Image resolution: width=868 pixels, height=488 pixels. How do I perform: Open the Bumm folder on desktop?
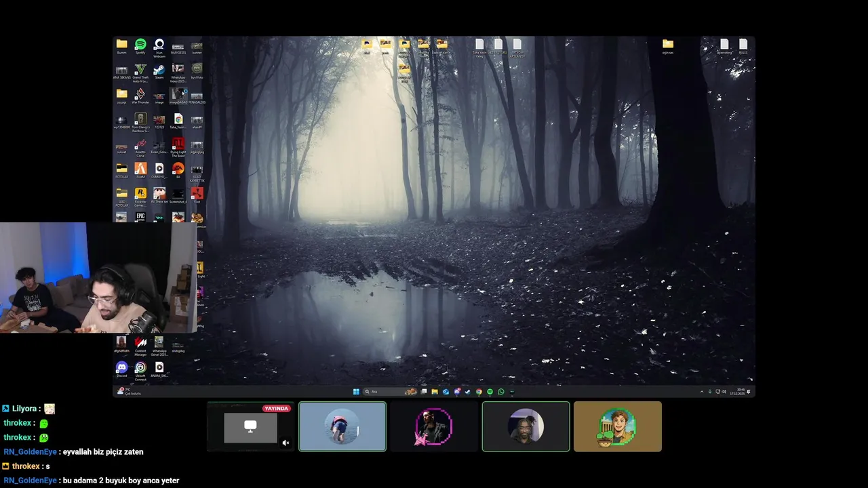click(121, 47)
